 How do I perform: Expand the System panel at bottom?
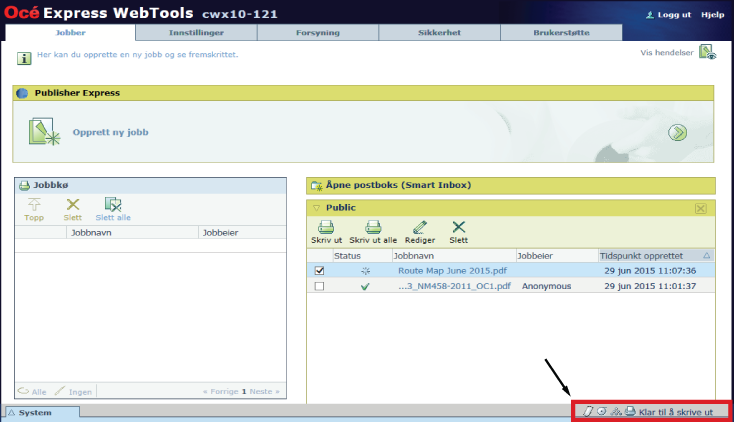click(x=42, y=413)
